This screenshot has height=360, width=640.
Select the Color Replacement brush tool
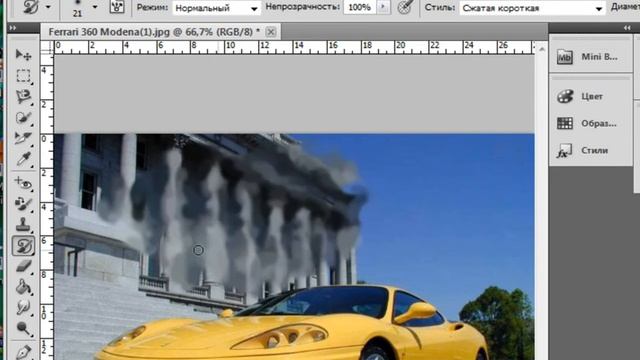point(23,204)
